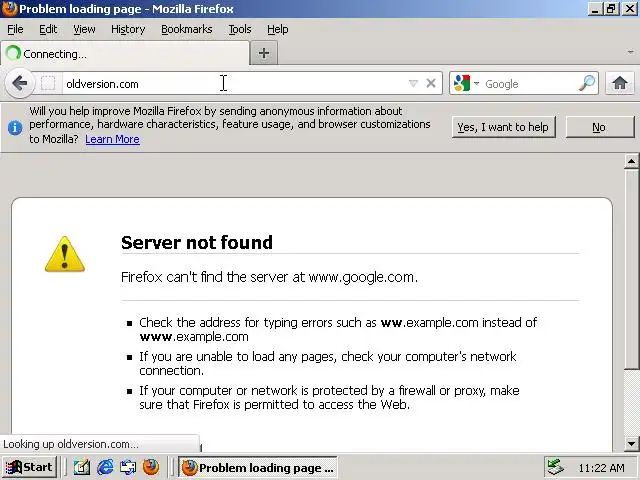Open the Google search engine selector
Screen dimensions: 640x480
(x=467, y=83)
